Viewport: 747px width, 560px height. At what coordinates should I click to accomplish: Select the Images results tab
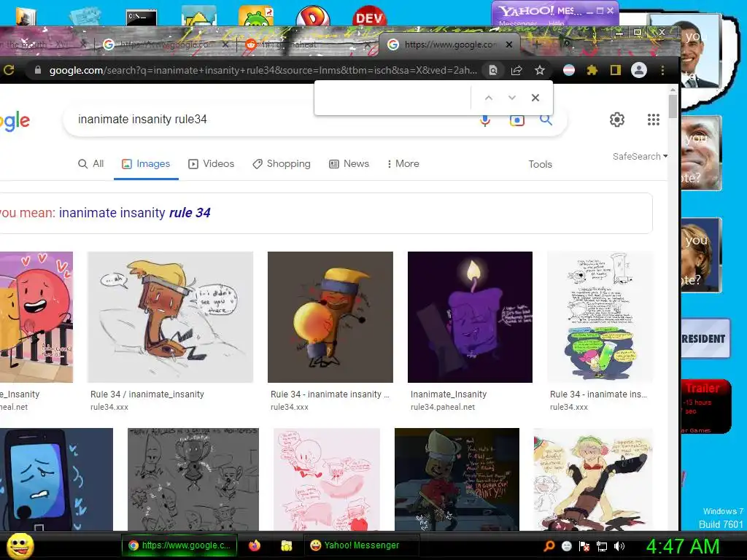tap(146, 164)
